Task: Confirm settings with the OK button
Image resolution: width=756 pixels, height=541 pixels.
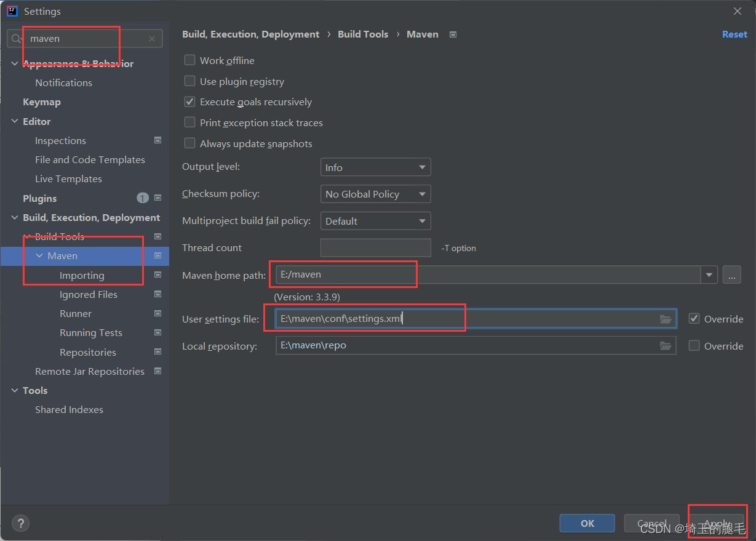Action: click(x=587, y=523)
